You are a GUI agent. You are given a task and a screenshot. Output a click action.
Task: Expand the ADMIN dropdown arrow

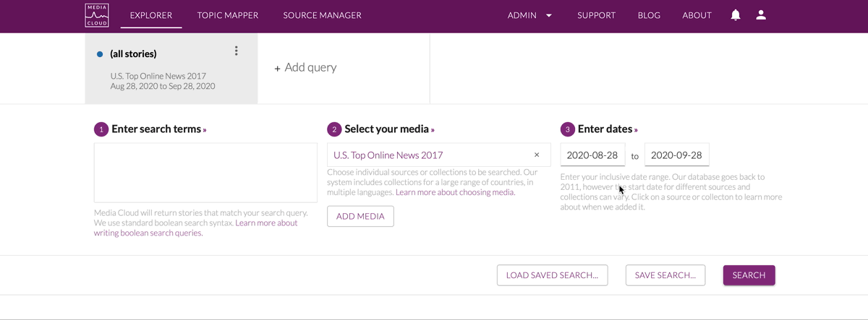pos(549,15)
